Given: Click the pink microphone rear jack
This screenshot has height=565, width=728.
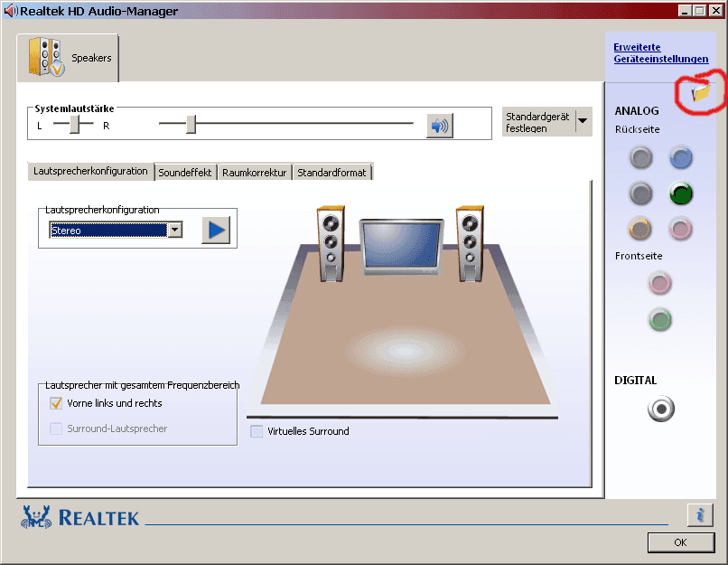Looking at the screenshot, I should pos(681,229).
